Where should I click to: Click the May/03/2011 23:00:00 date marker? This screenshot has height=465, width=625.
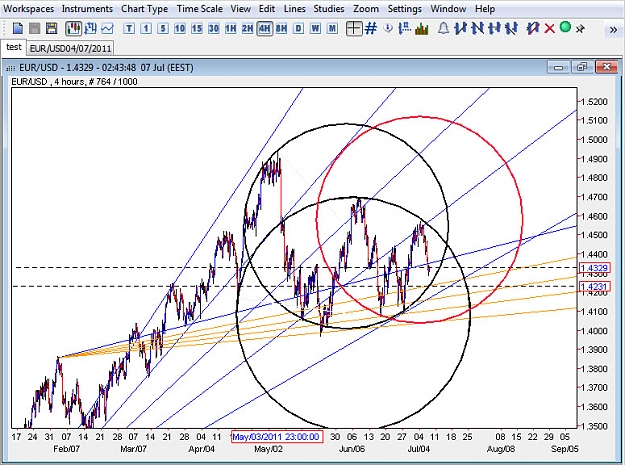point(277,437)
